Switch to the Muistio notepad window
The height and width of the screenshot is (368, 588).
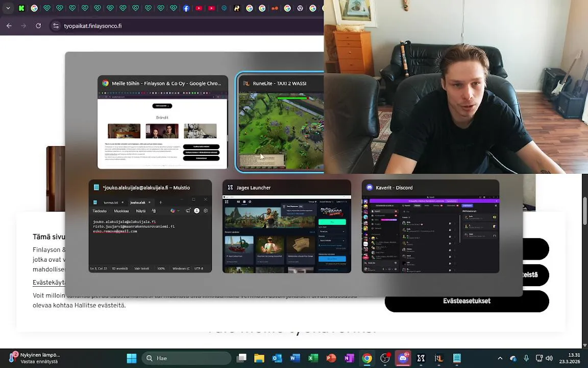(150, 226)
